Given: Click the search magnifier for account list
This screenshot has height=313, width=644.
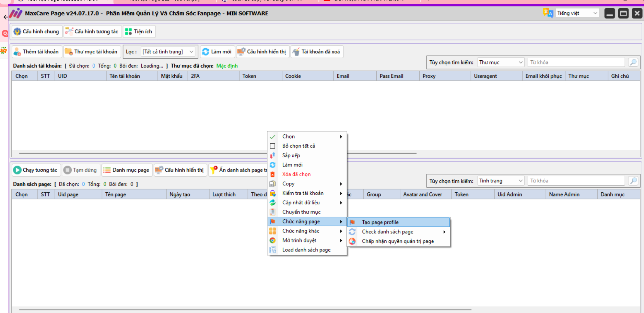Looking at the screenshot, I should coord(633,62).
